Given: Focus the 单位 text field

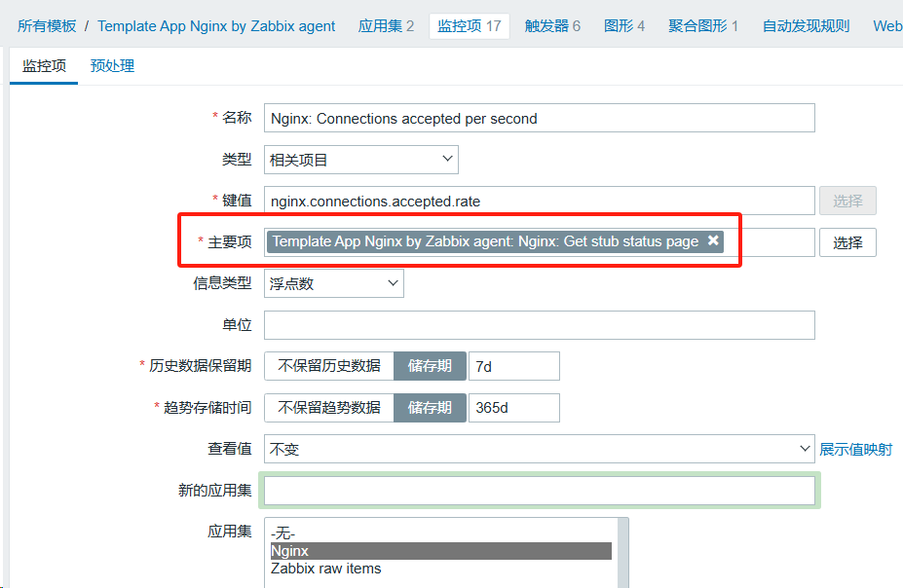Looking at the screenshot, I should 539,325.
